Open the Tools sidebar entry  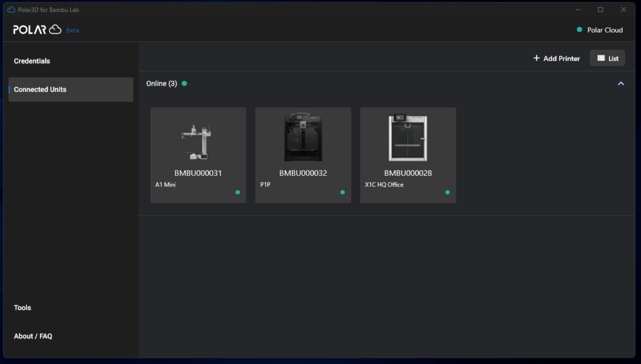(x=23, y=307)
